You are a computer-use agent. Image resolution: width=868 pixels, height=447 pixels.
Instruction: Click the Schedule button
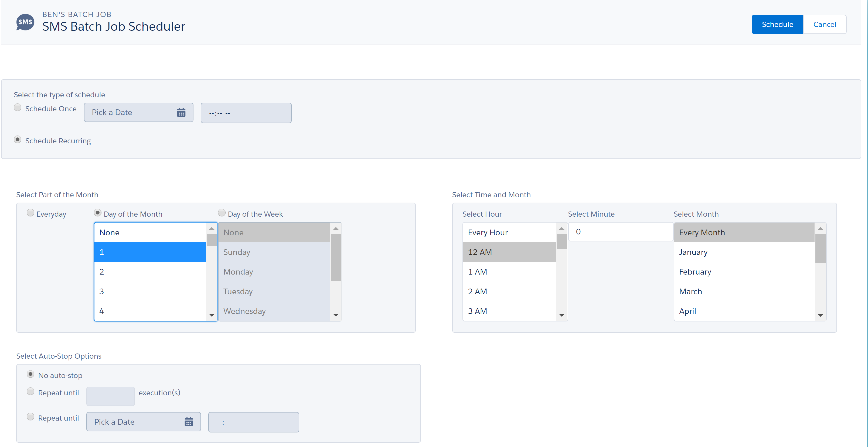777,25
